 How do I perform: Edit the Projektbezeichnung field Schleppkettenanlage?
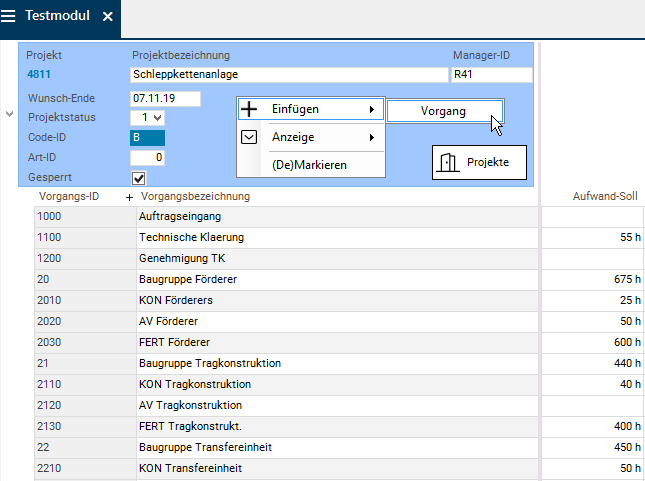coord(289,74)
